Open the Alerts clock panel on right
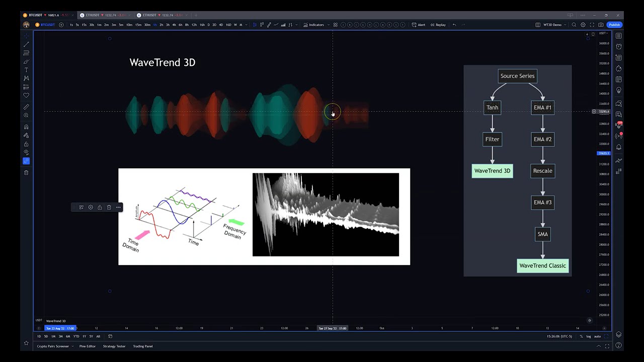The height and width of the screenshot is (362, 644). [618, 47]
